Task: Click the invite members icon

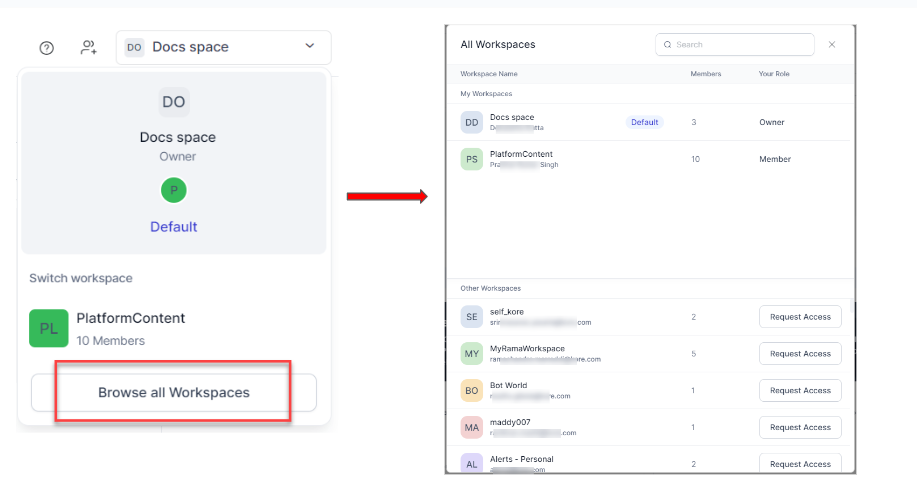Action: [x=89, y=48]
